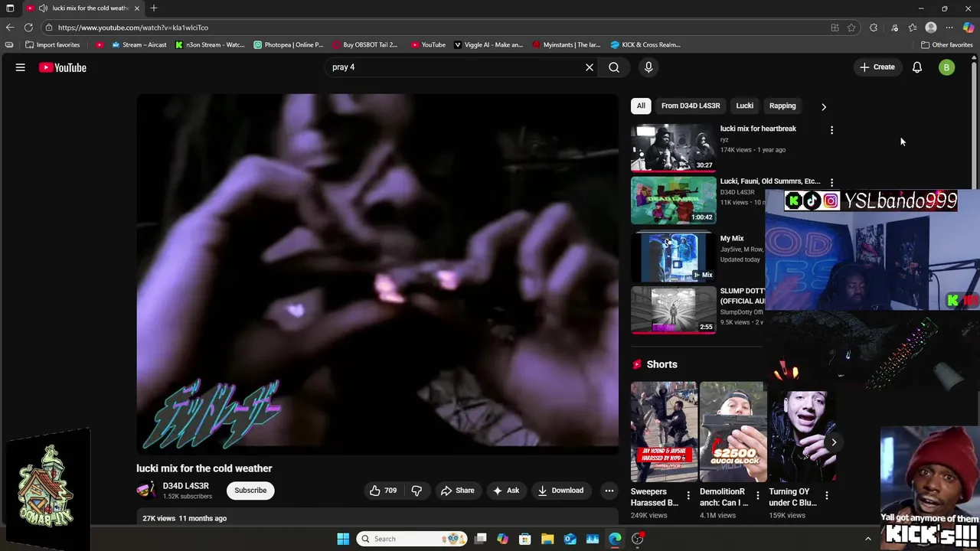Like the video with 709 likes
Screen dimensions: 980x551
click(x=384, y=491)
